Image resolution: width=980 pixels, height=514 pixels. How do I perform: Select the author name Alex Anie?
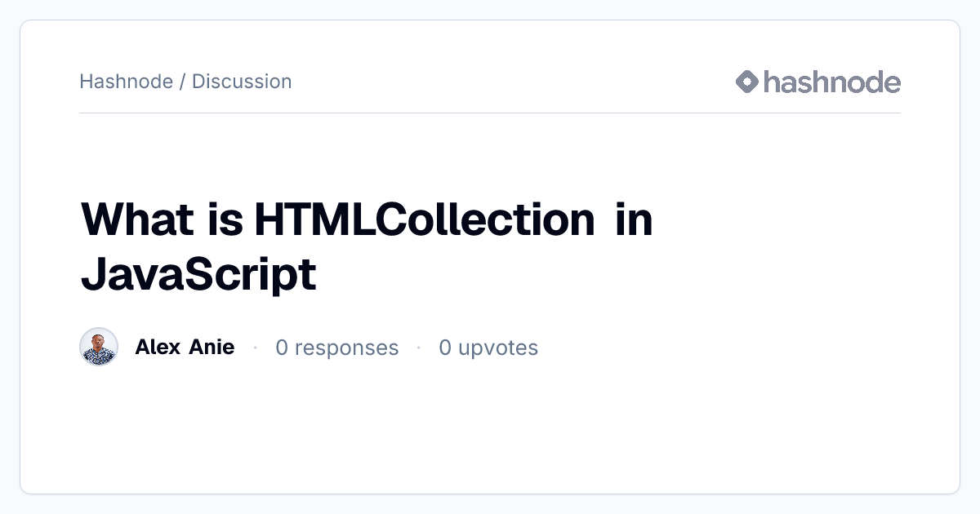[x=185, y=348]
